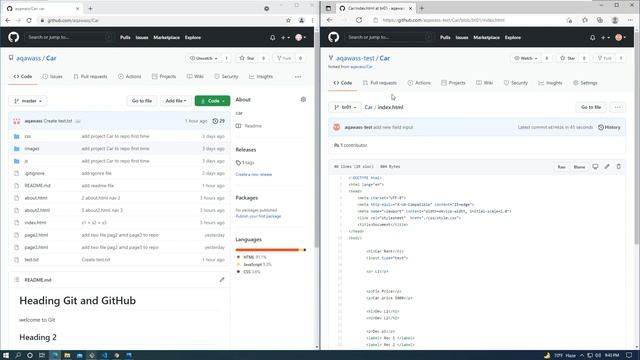Open Task View on taskbar
Image resolution: width=640 pixels, height=360 pixels.
[x=42, y=355]
